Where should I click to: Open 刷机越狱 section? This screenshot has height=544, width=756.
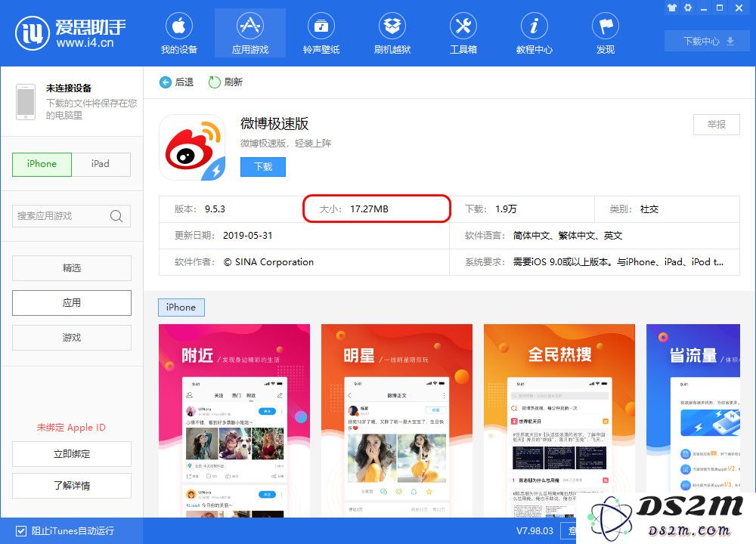click(392, 33)
